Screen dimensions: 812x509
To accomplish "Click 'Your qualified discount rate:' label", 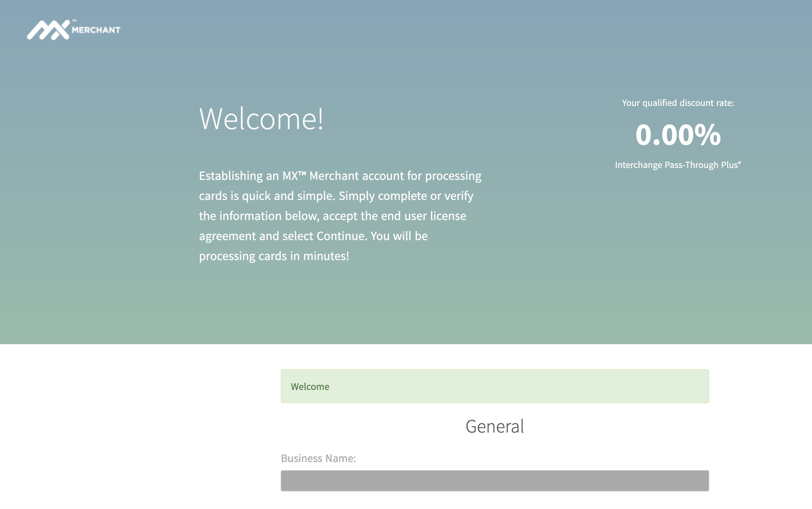I will click(678, 103).
